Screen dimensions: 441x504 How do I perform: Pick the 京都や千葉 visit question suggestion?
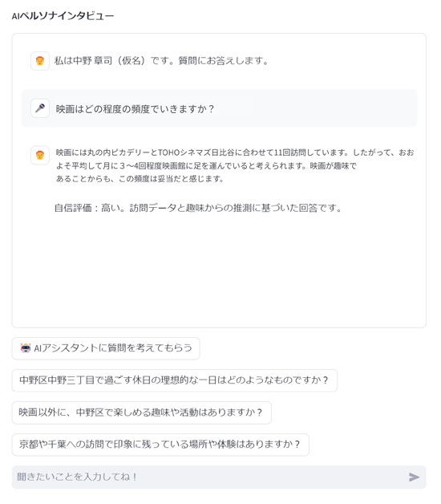click(160, 445)
